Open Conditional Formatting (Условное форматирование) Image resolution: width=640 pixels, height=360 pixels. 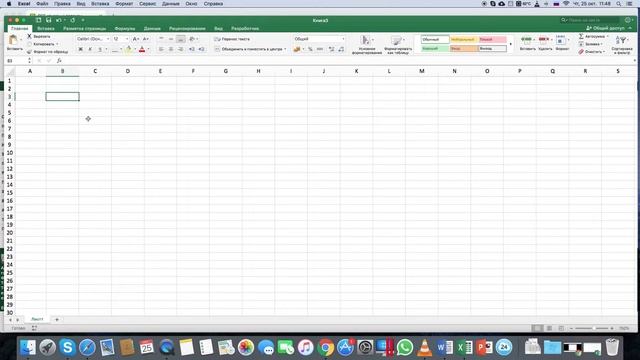click(x=367, y=44)
